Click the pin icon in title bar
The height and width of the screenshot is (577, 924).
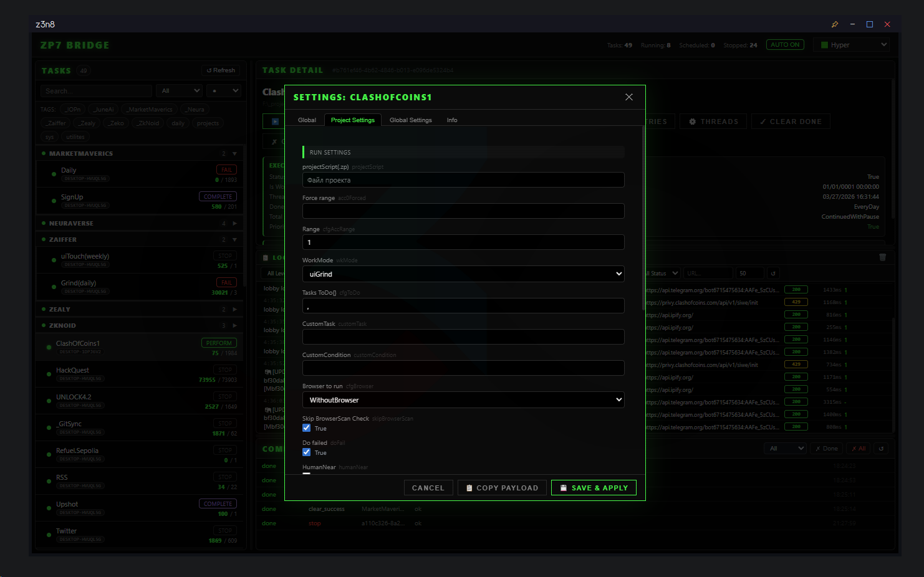[835, 24]
